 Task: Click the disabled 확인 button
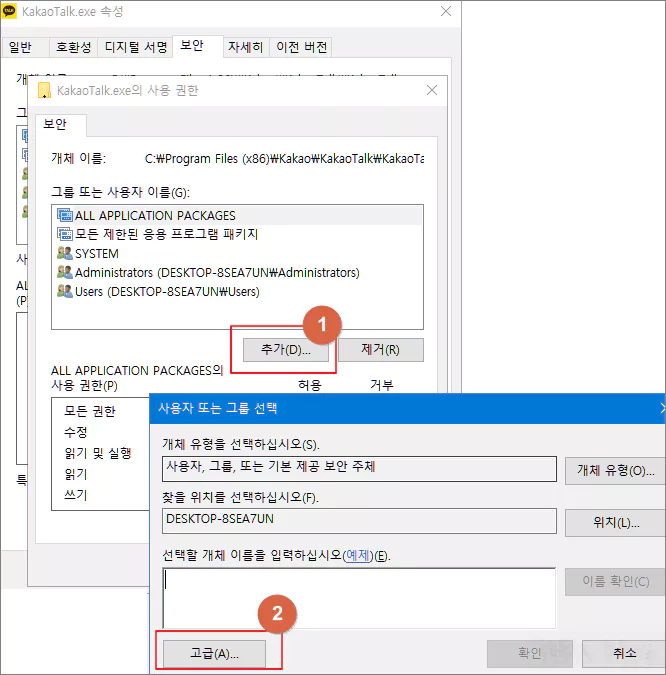click(x=530, y=653)
